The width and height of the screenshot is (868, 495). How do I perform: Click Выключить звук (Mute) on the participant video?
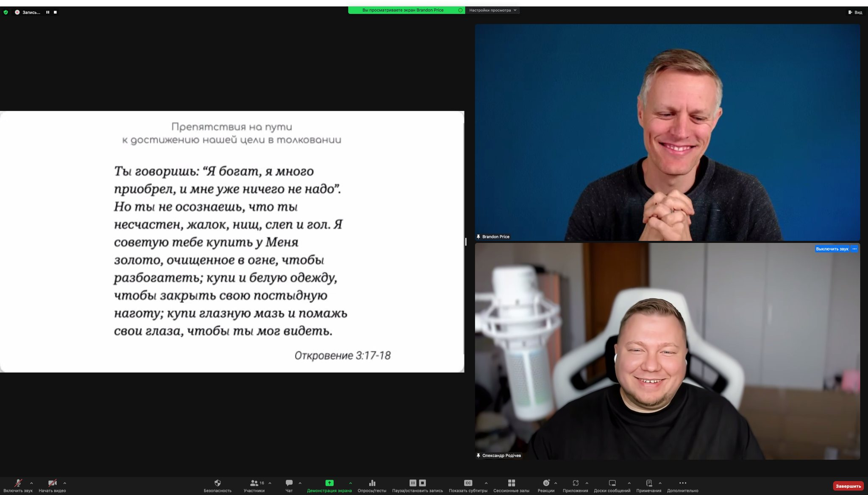(x=832, y=249)
